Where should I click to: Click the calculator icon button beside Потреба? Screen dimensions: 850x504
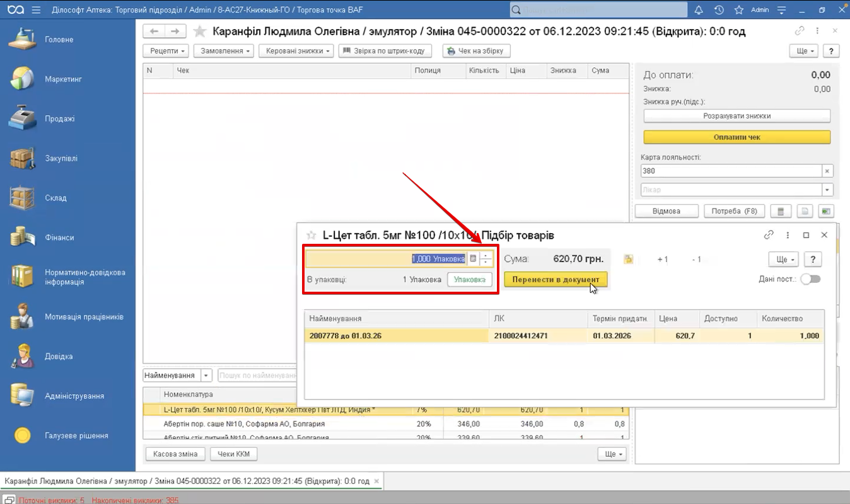(x=781, y=211)
